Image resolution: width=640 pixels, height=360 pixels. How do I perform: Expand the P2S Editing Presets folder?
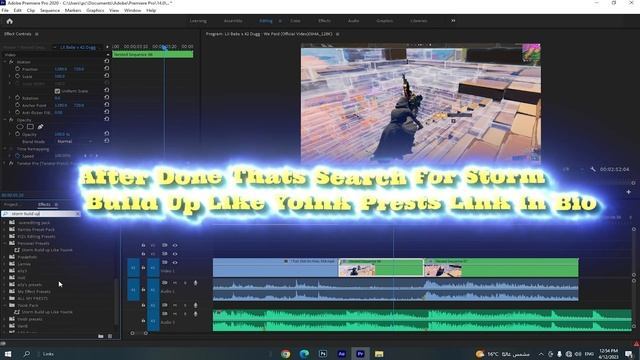[x=4, y=236]
